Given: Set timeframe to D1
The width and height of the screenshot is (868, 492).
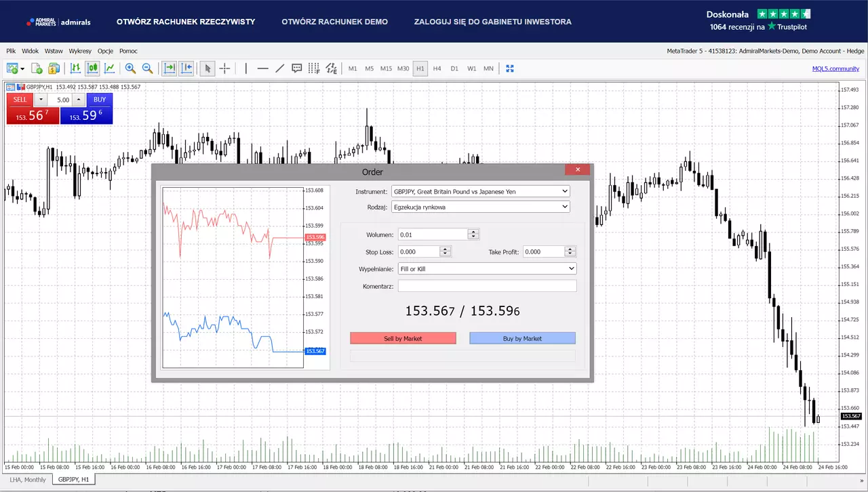Looking at the screenshot, I should pyautogui.click(x=454, y=68).
